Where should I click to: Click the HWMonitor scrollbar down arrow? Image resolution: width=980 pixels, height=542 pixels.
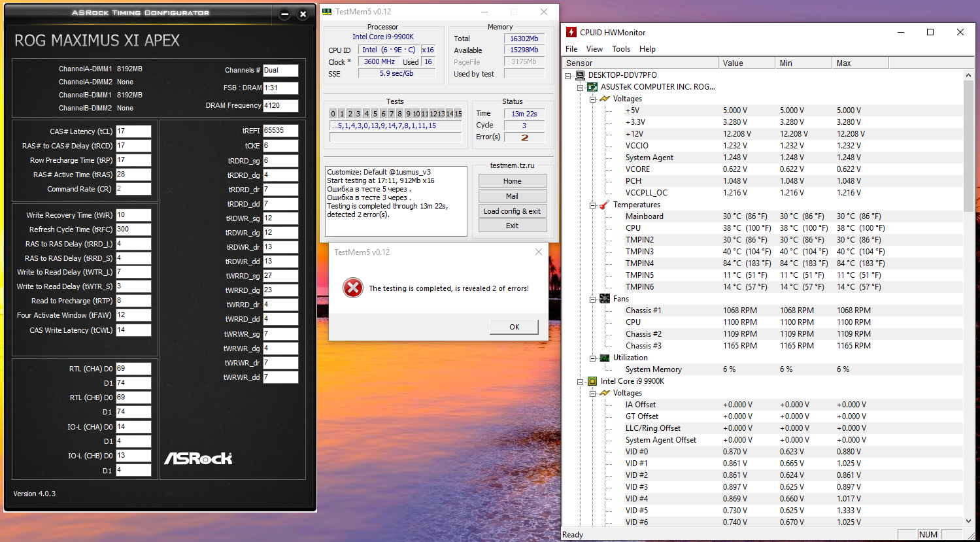(969, 521)
